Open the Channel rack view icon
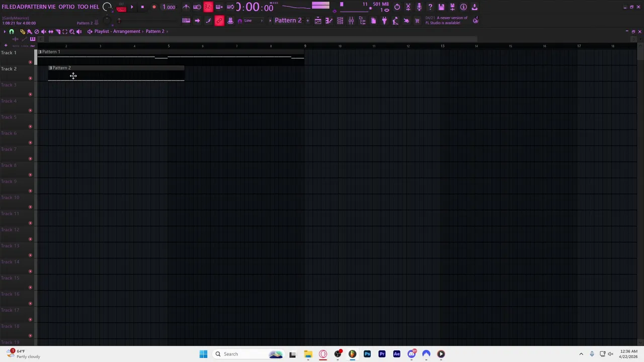644x362 pixels. (x=340, y=21)
